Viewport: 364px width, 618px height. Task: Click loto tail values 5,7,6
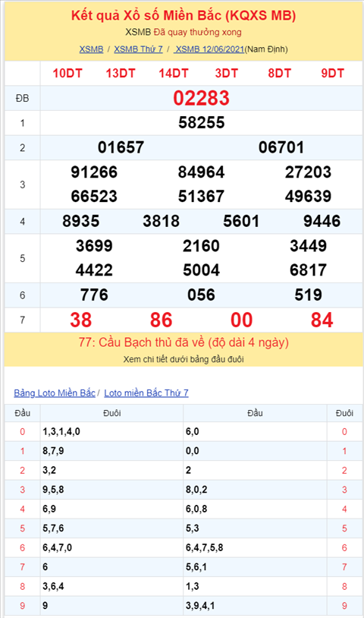[53, 528]
